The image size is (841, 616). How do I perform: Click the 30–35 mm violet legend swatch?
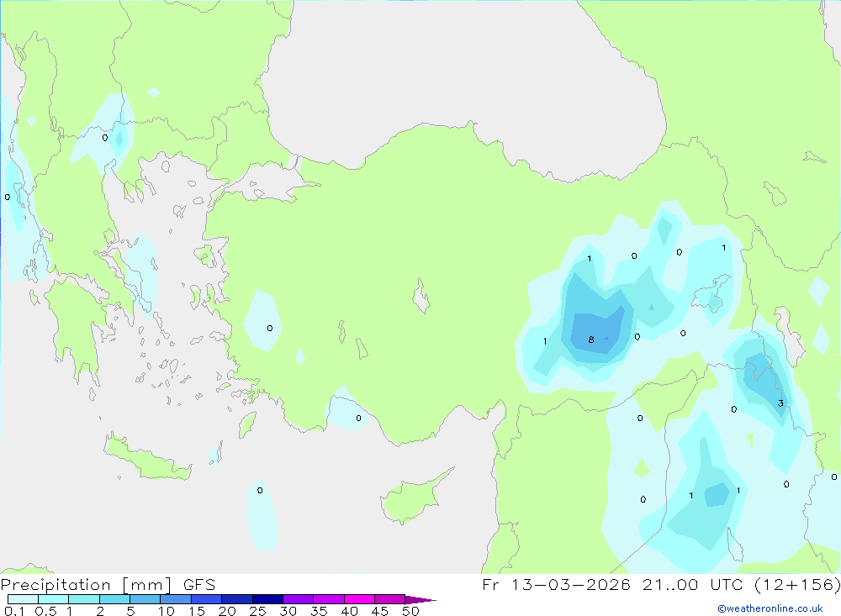click(299, 599)
